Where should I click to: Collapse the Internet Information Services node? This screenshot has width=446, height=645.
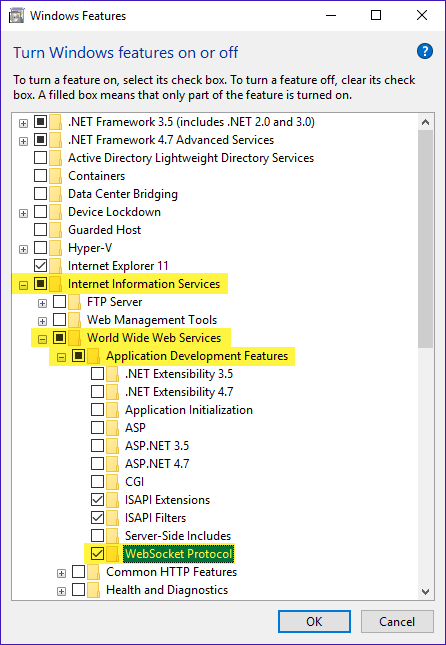[x=23, y=285]
